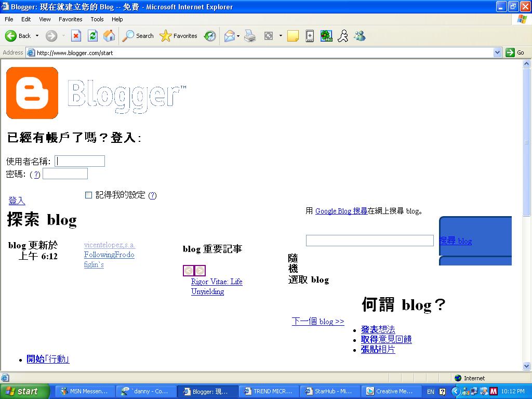Open the Search toolbar button
Image resolution: width=532 pixels, height=399 pixels.
pyautogui.click(x=138, y=36)
